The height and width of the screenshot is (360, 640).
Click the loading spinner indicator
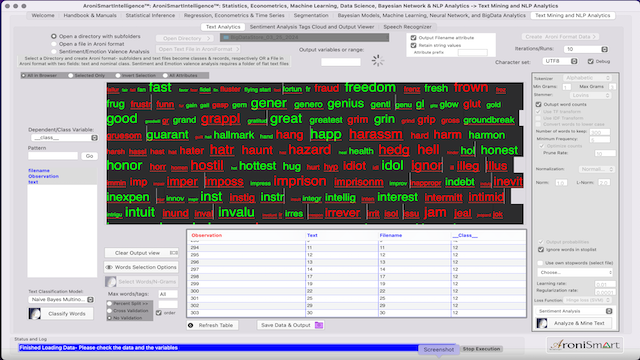[378, 60]
